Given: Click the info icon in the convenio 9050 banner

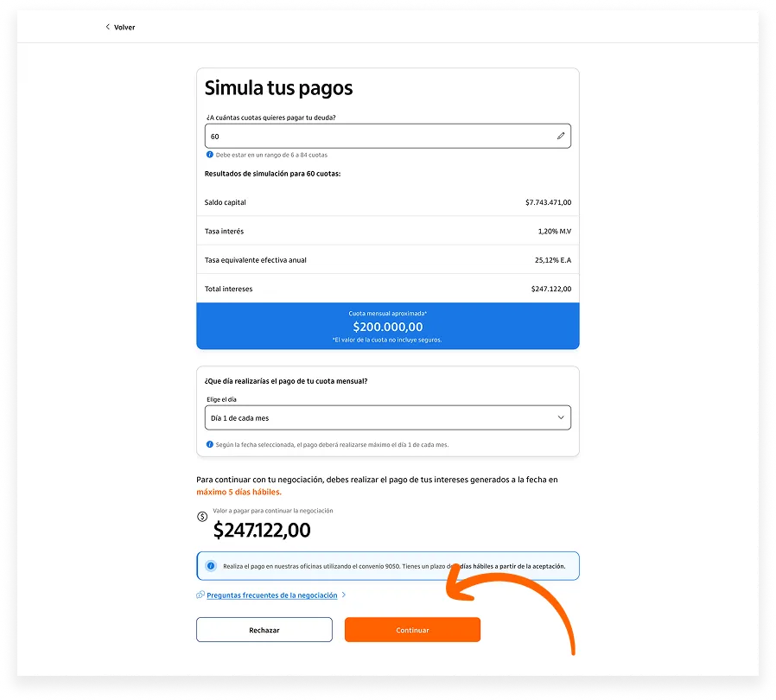Looking at the screenshot, I should tap(211, 566).
